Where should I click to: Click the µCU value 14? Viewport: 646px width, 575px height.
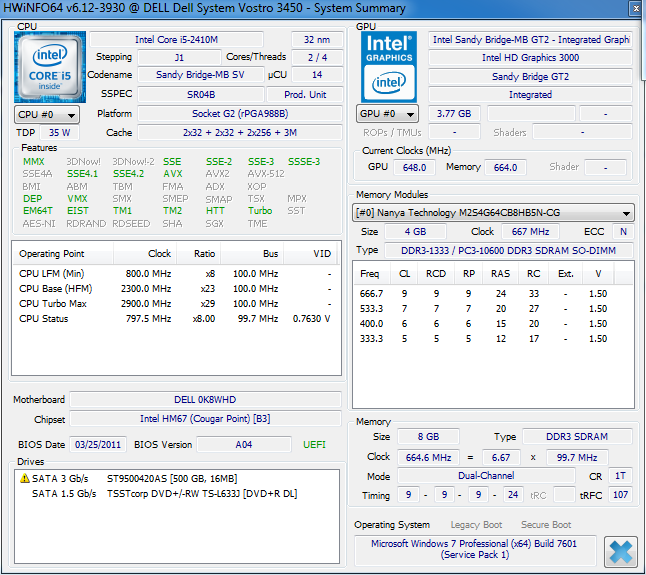[317, 75]
